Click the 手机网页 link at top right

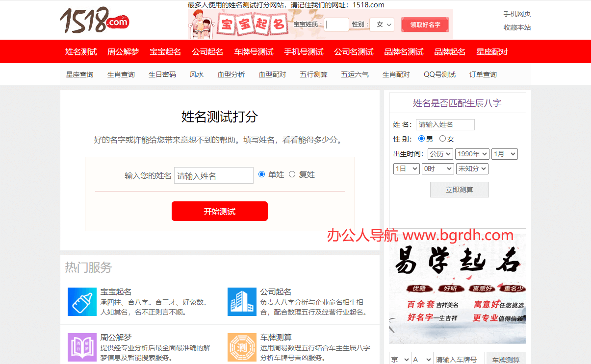pyautogui.click(x=517, y=14)
